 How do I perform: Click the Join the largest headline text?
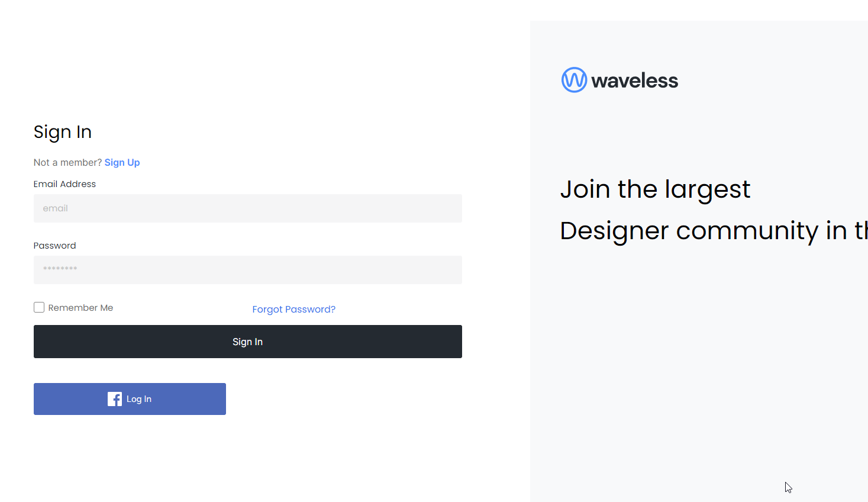pyautogui.click(x=655, y=189)
